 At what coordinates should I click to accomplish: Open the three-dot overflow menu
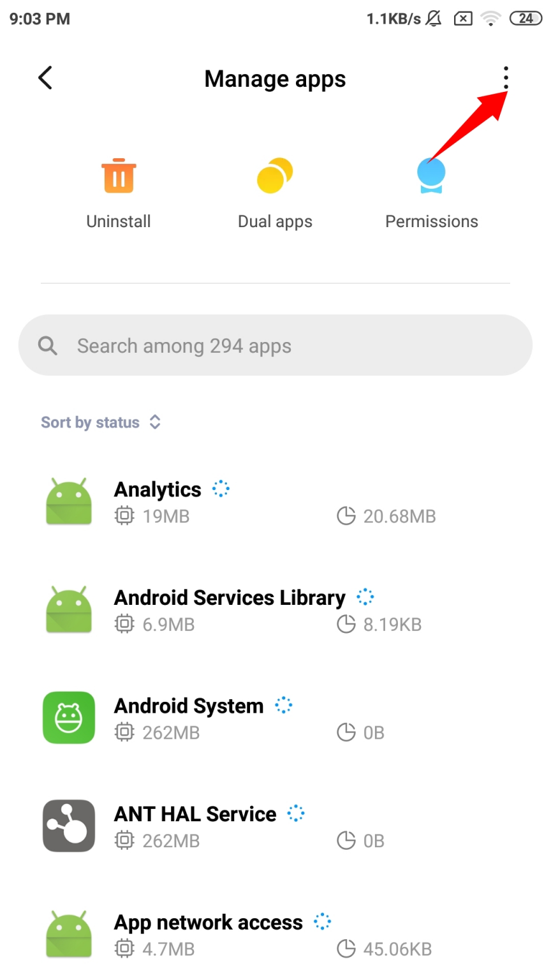tap(506, 78)
